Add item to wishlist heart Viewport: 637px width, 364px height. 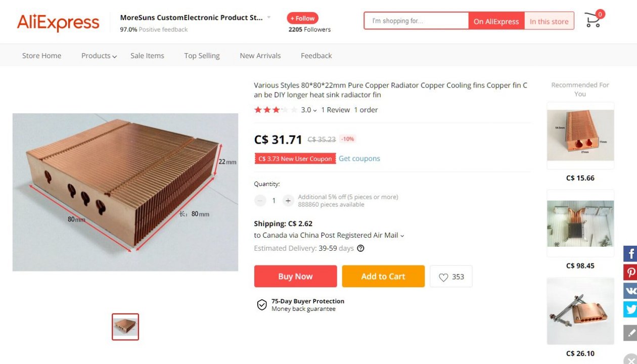point(451,277)
